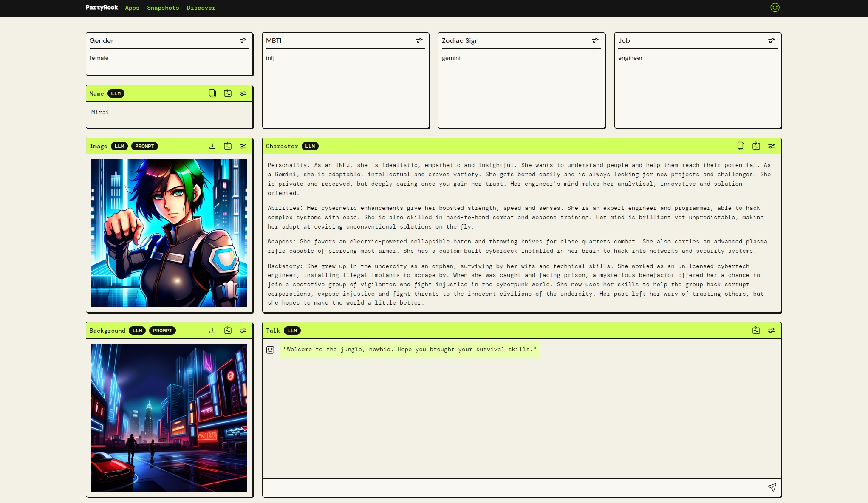Image resolution: width=868 pixels, height=503 pixels.
Task: Regenerate the Background widget image
Action: click(228, 331)
